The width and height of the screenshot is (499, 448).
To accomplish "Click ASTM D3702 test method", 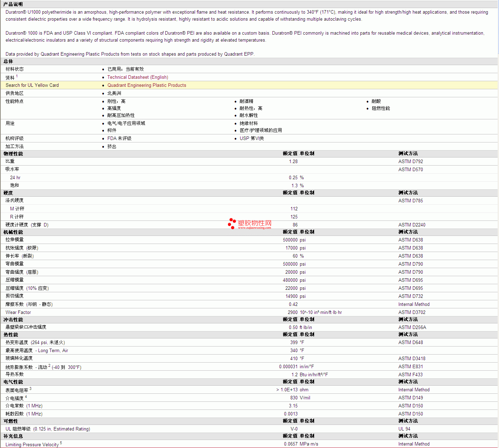I will coord(412,313).
